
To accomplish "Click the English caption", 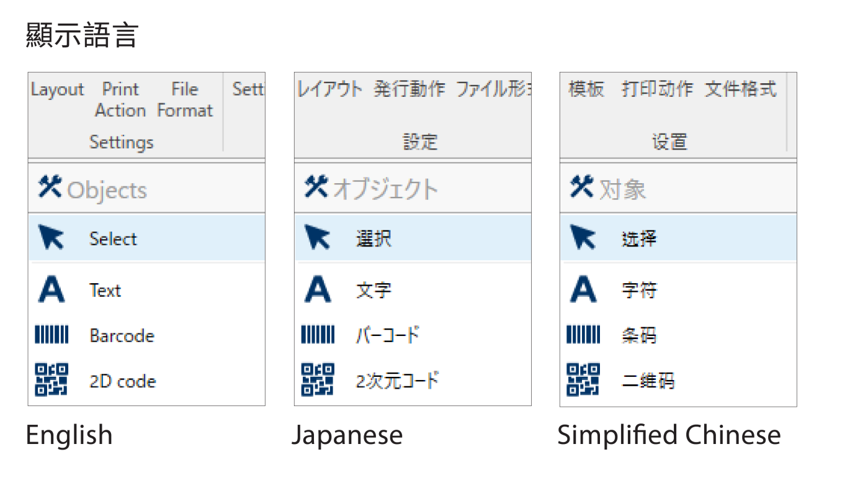I will point(69,435).
